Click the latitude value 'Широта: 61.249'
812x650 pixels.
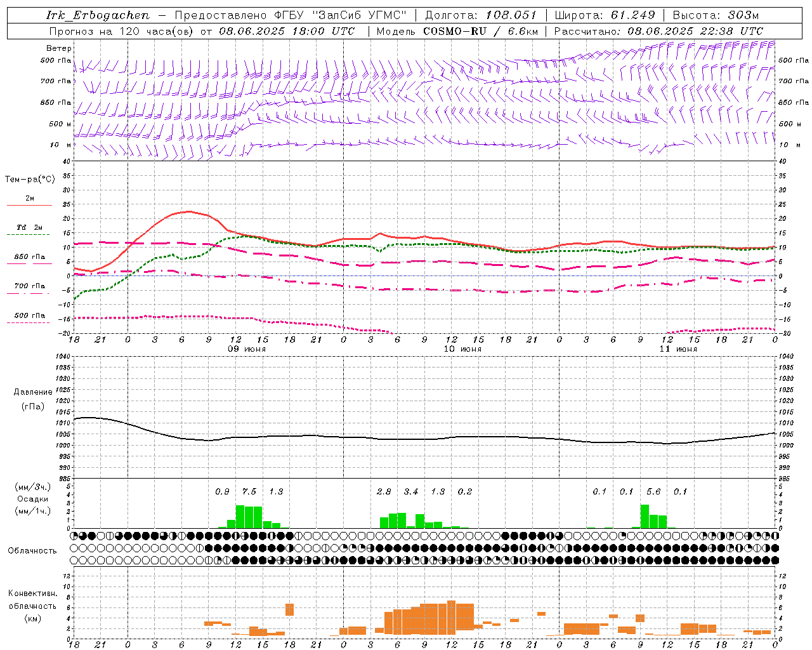click(605, 15)
